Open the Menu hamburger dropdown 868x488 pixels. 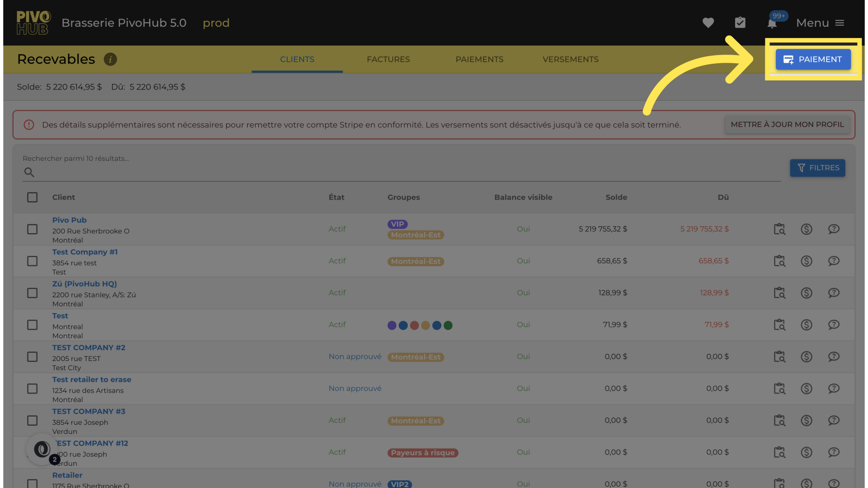point(820,23)
